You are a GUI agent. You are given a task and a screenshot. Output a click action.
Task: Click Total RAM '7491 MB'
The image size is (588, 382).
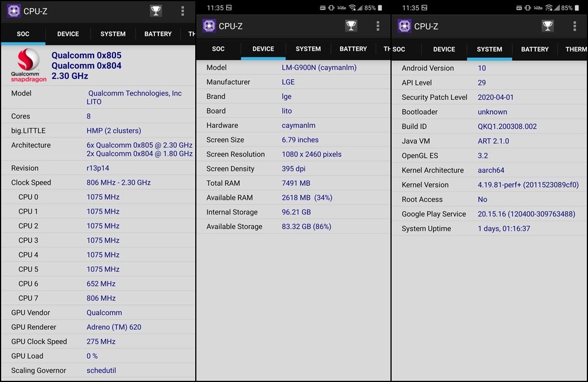click(x=296, y=183)
